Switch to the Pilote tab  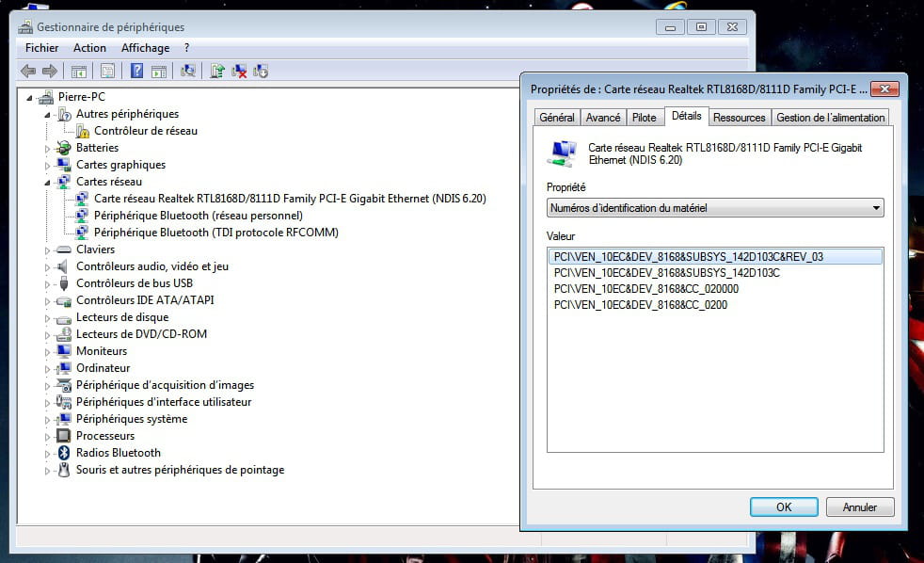[x=645, y=118]
